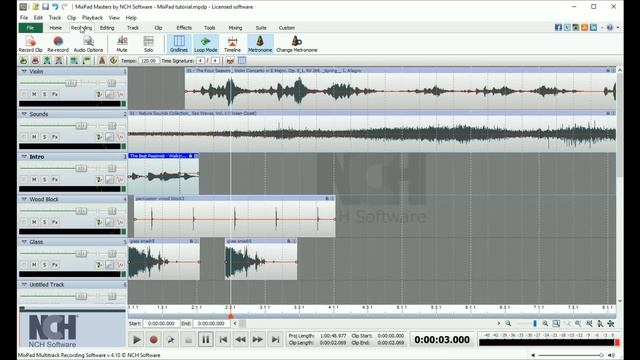Click the Start time field

coord(161,323)
